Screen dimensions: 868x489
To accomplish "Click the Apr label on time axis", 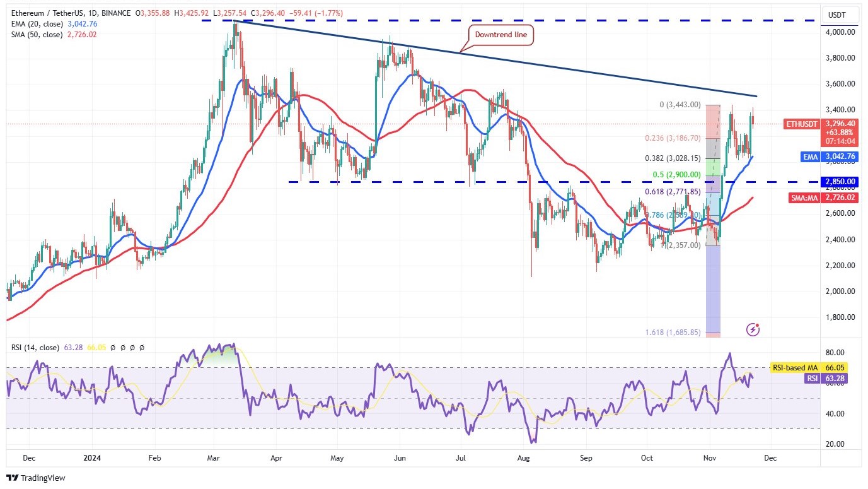I will point(277,459).
